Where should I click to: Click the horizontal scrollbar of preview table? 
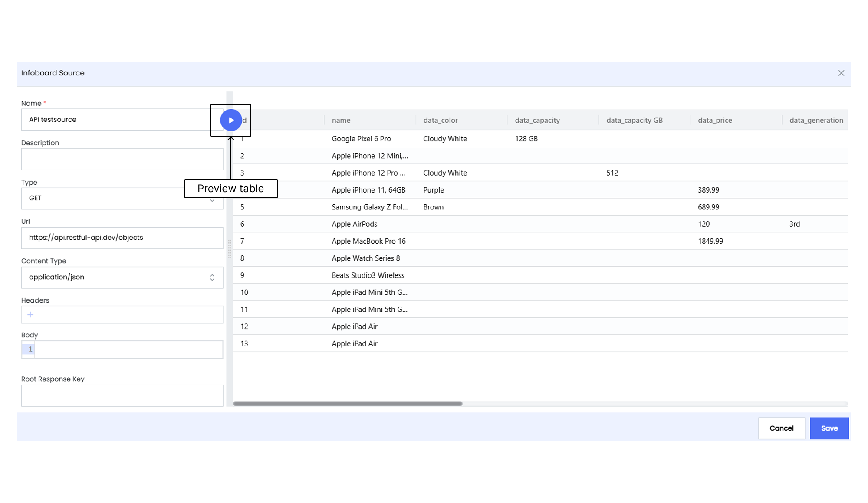tap(348, 404)
